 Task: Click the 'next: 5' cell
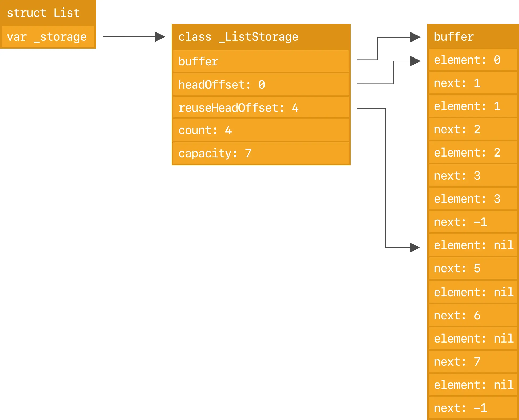tap(473, 268)
